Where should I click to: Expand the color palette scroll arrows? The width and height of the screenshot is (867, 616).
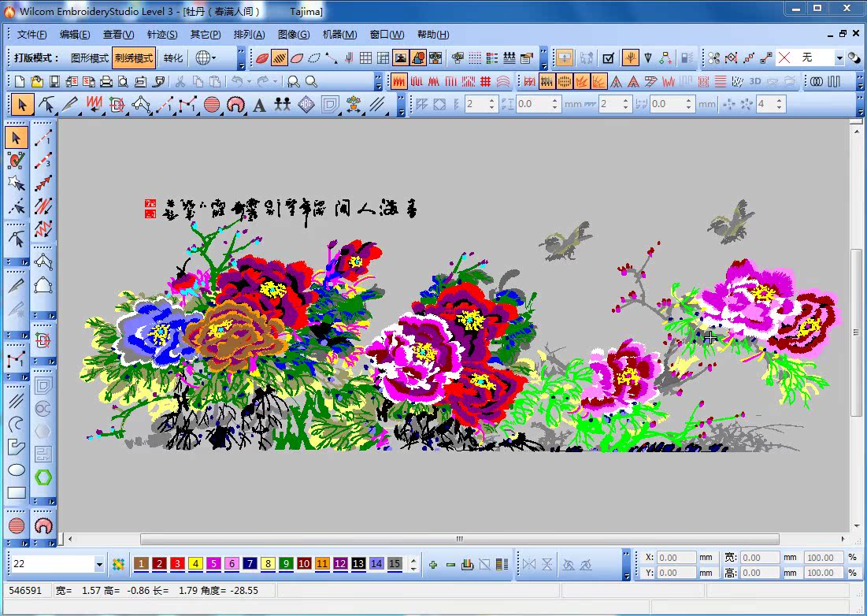click(413, 564)
